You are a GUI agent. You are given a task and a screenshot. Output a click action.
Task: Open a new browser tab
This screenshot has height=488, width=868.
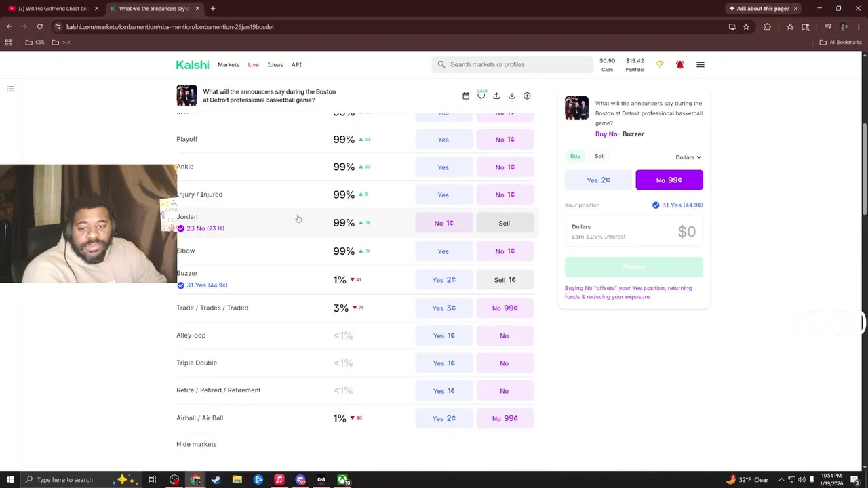[213, 9]
